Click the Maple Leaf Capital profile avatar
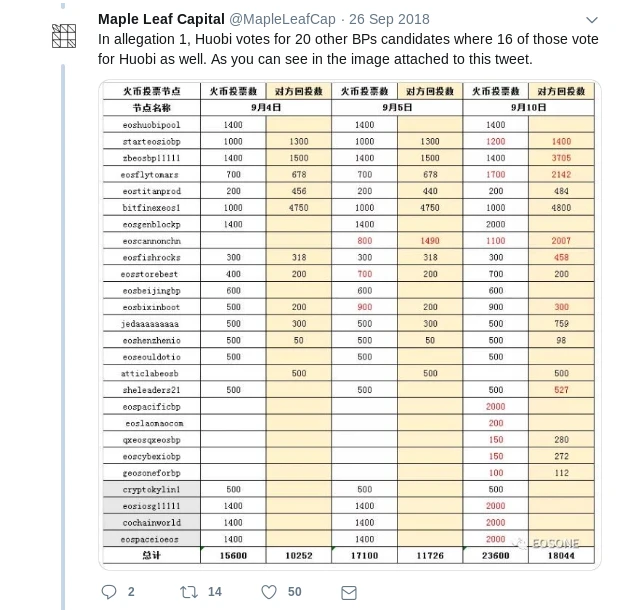The image size is (640, 610). pyautogui.click(x=64, y=37)
